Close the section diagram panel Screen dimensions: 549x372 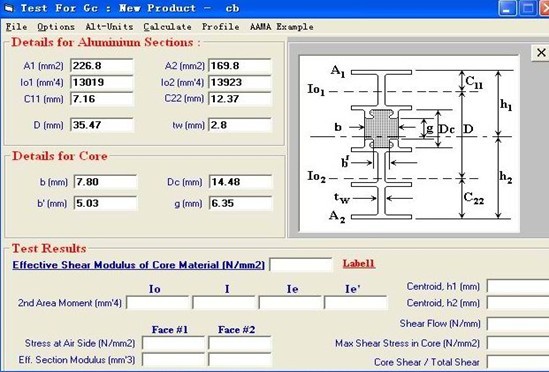point(541,53)
